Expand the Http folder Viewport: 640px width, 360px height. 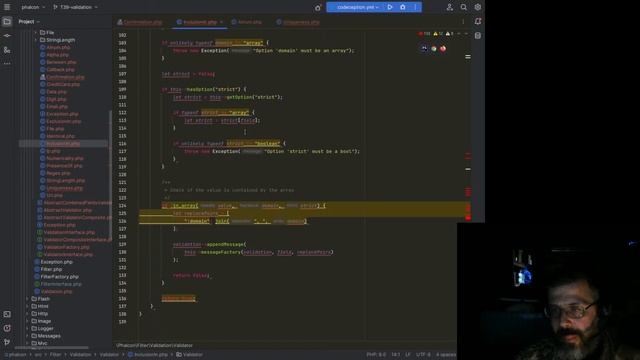(x=27, y=313)
